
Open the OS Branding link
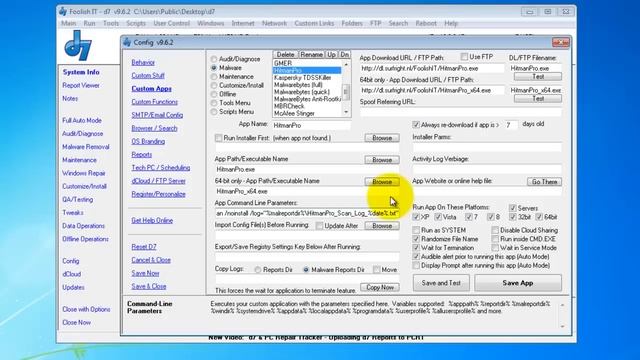tap(148, 141)
